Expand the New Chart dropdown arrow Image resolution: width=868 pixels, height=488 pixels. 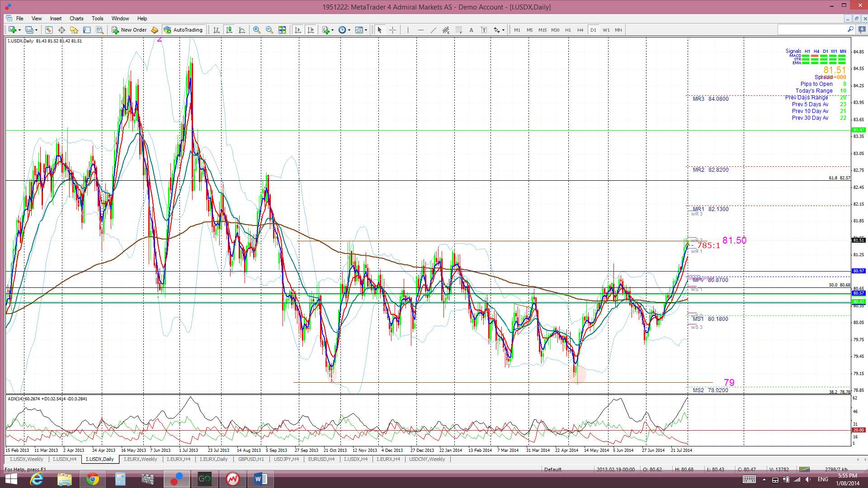click(x=19, y=30)
